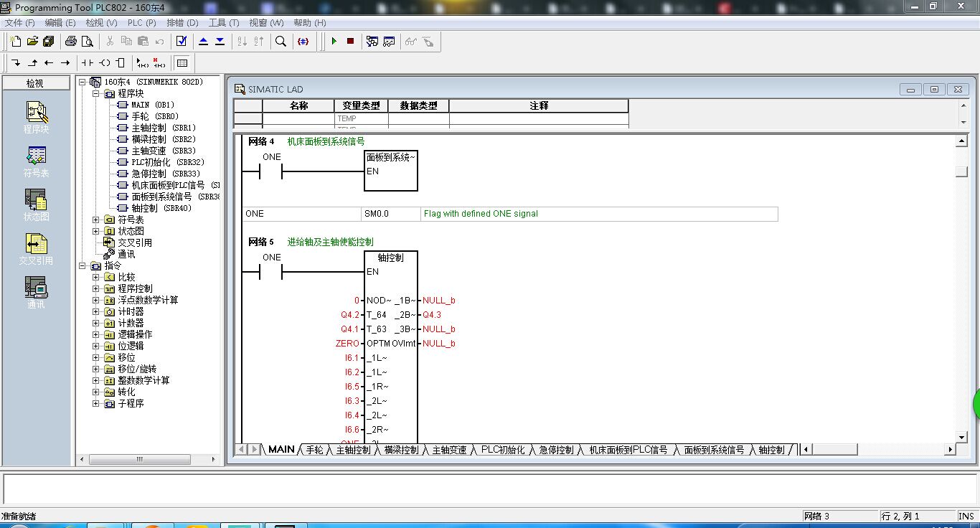Screen dimensions: 980x528
Task: Click the 注释 column header
Action: click(539, 105)
